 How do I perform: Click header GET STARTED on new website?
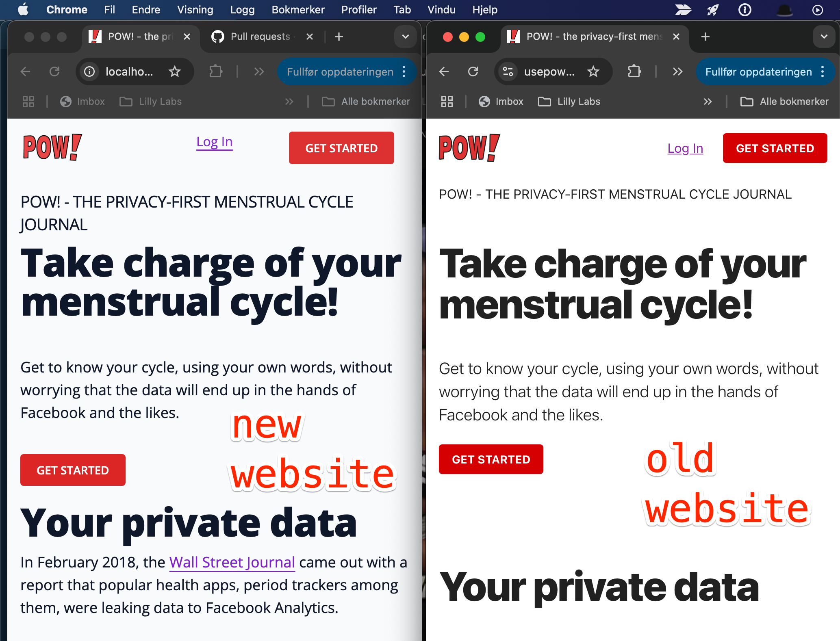pyautogui.click(x=341, y=148)
